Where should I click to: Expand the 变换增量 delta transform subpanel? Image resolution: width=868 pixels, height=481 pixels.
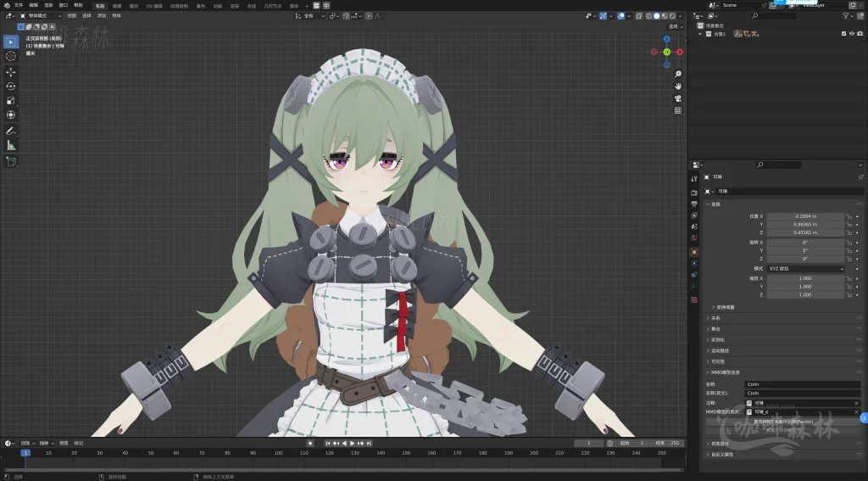pos(723,307)
